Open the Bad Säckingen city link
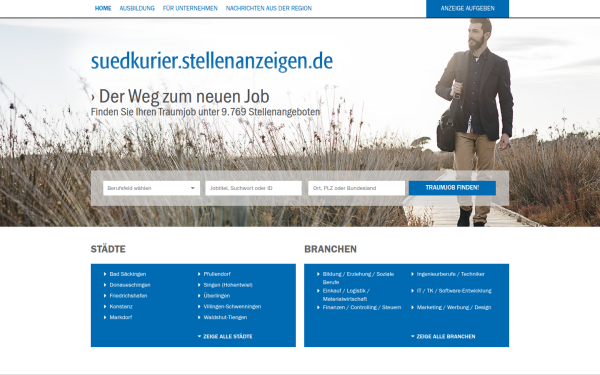 (x=127, y=274)
